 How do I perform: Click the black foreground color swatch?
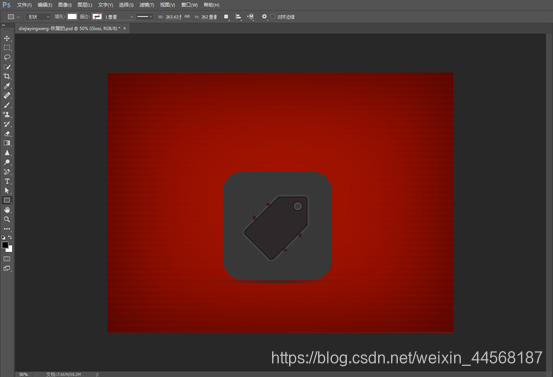tap(5, 244)
